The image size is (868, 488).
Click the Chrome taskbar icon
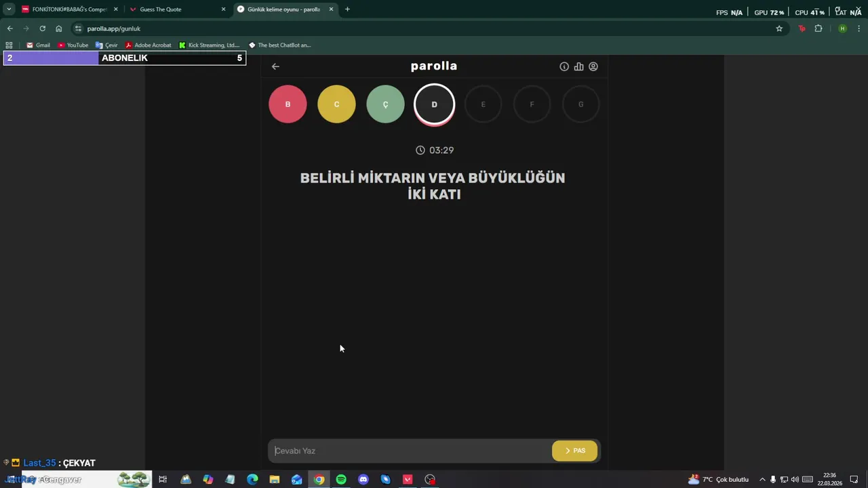coord(319,479)
